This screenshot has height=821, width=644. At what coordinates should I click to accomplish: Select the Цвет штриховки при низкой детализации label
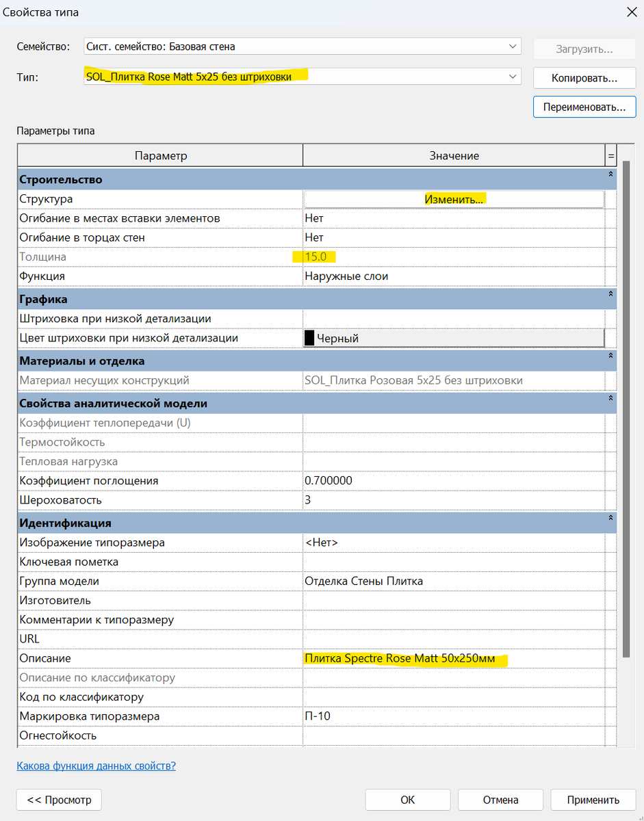pyautogui.click(x=129, y=338)
